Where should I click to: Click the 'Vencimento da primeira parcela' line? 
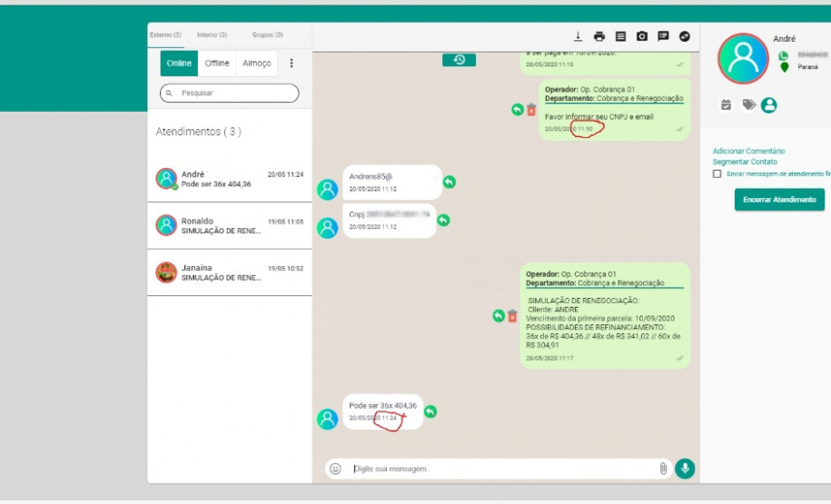click(x=600, y=319)
